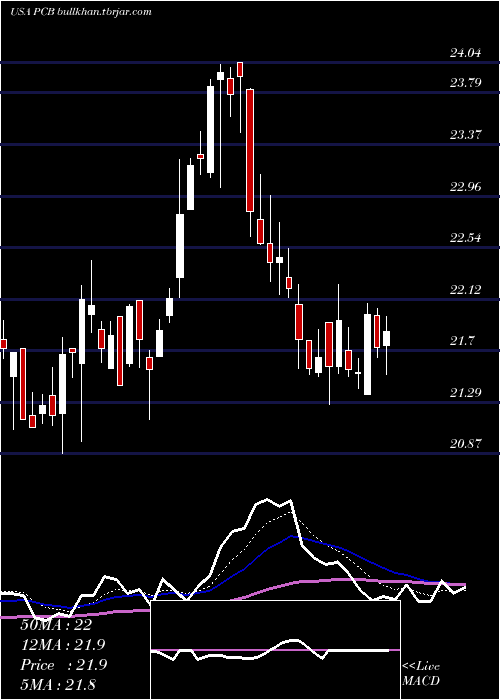Click the 21.7 price level label
500x700 pixels.
click(462, 341)
